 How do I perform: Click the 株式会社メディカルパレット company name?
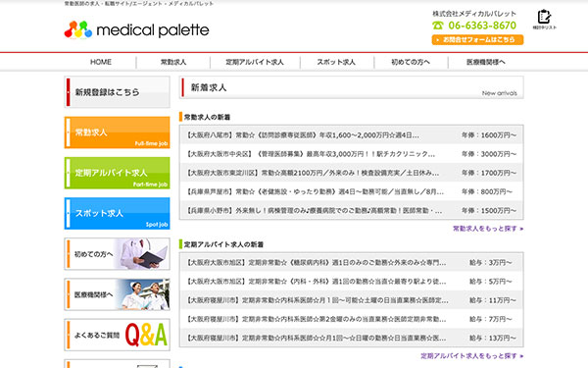tap(474, 14)
